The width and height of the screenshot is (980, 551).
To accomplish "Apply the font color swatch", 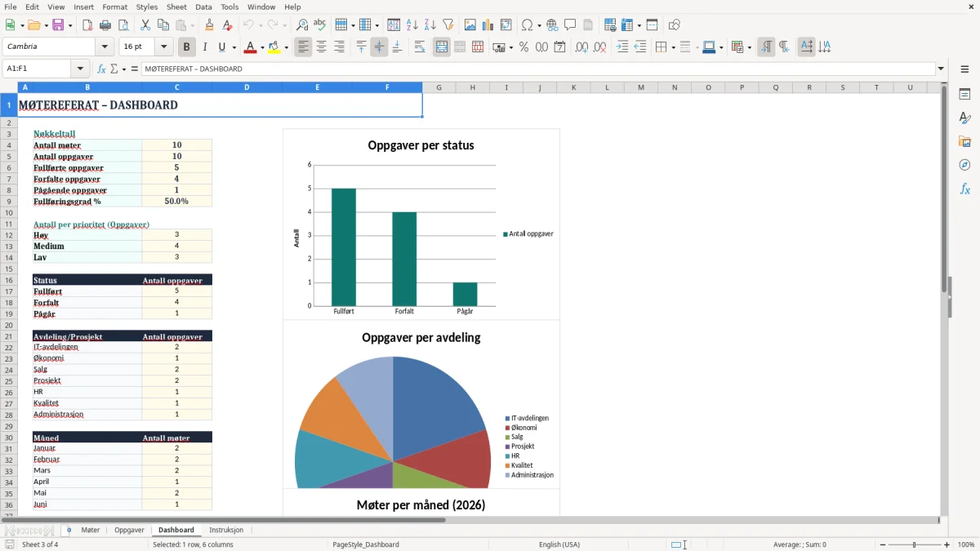I will pos(250,47).
